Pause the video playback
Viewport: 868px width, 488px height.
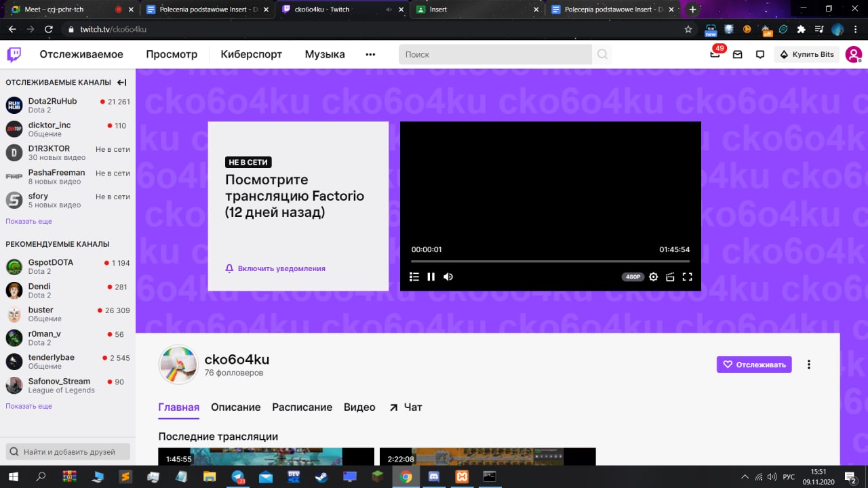[431, 277]
